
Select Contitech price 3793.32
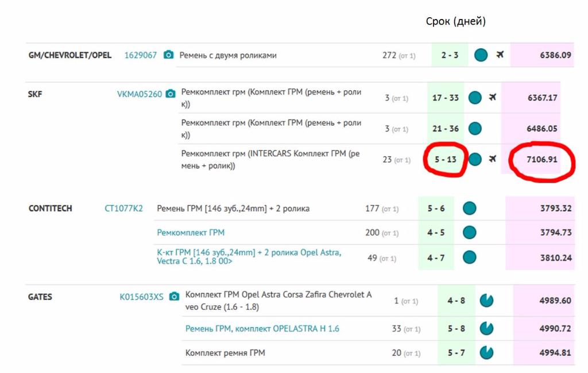coord(556,208)
